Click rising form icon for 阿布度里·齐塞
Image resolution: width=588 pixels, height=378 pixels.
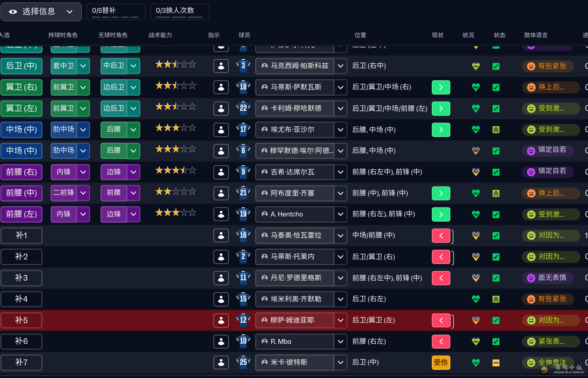(x=496, y=193)
